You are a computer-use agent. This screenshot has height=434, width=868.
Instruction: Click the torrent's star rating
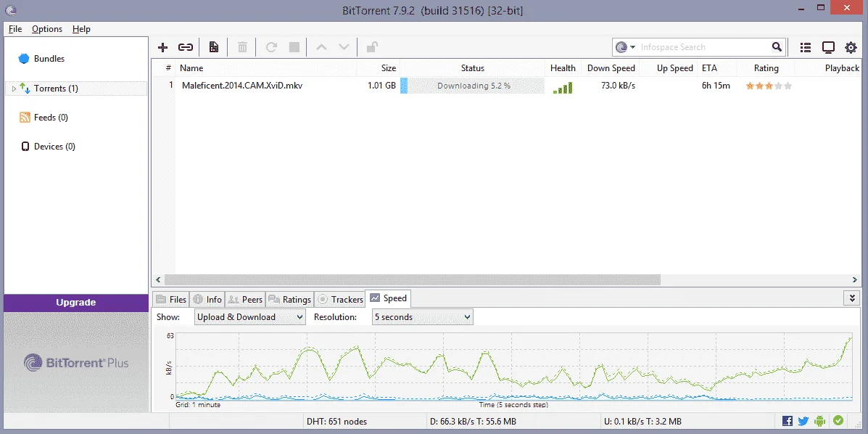(769, 86)
